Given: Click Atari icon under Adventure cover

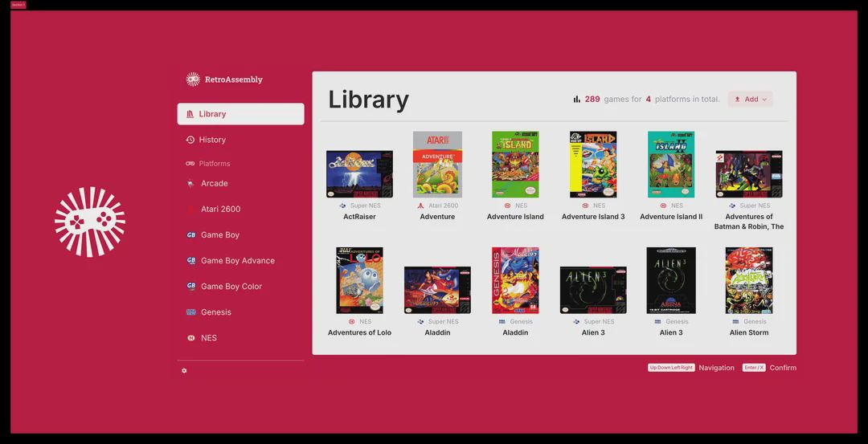Looking at the screenshot, I should [420, 206].
